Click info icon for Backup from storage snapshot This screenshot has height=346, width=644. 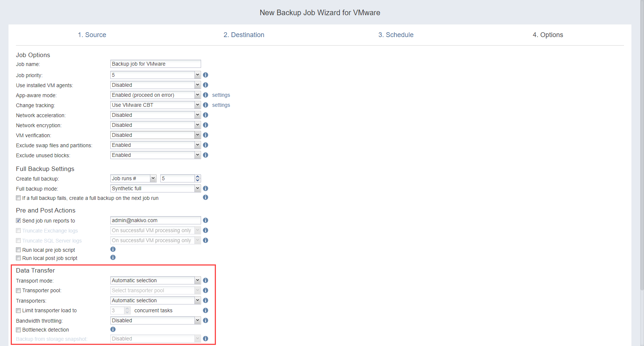click(x=206, y=339)
